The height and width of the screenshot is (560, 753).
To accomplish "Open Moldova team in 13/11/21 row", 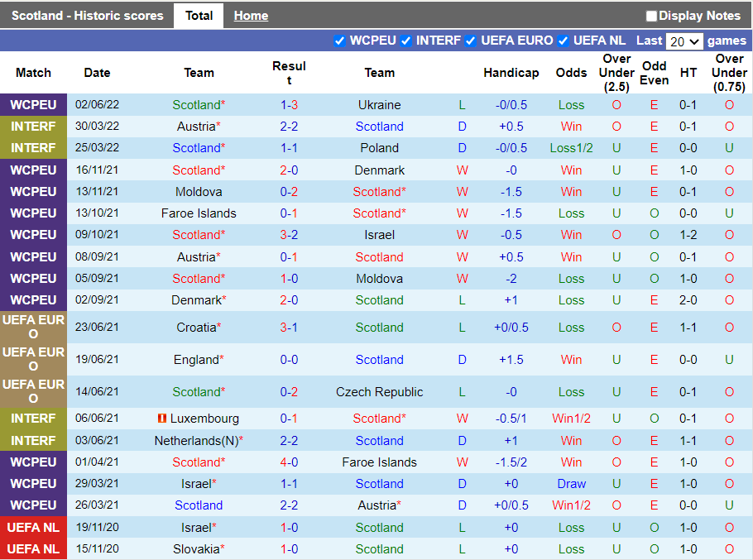I will (199, 191).
